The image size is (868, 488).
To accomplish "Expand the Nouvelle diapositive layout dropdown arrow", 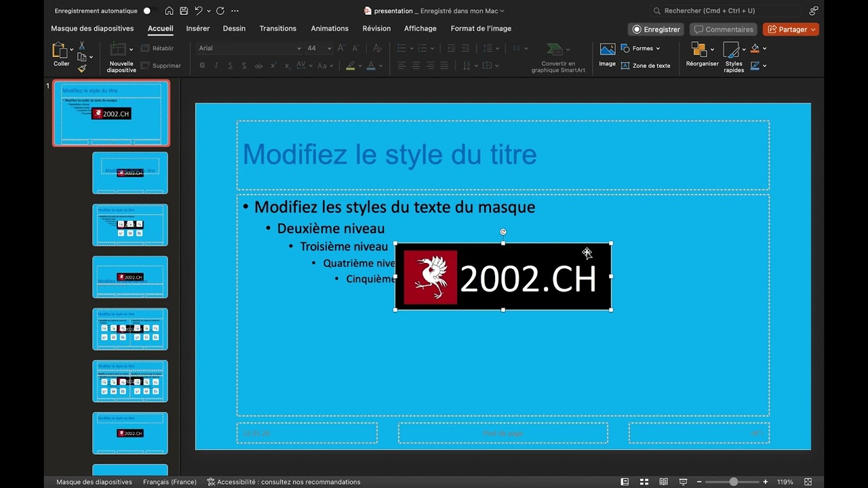I will 131,49.
